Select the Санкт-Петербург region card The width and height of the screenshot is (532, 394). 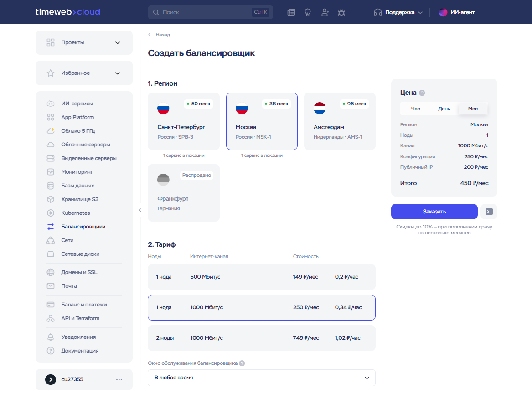click(x=184, y=121)
